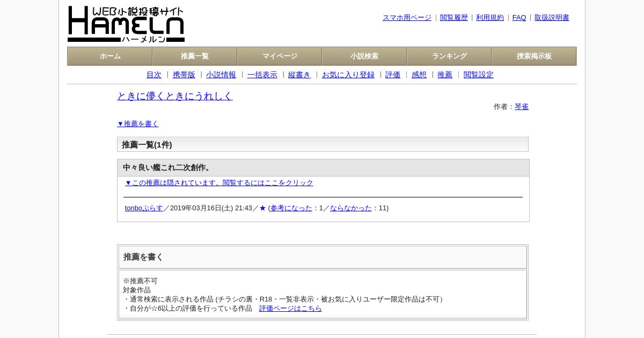The image size is (644, 338).
Task: Select 一括表示 in the submenu
Action: point(262,75)
